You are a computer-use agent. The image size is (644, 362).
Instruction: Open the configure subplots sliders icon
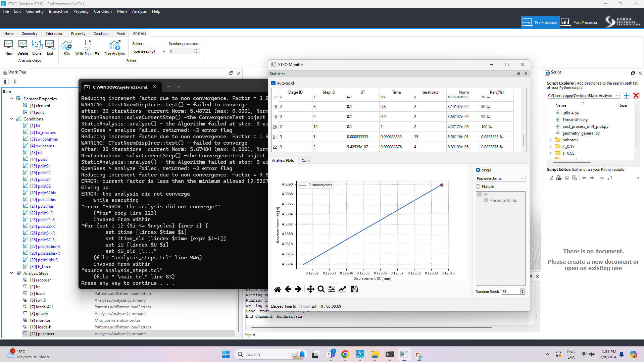(x=332, y=289)
